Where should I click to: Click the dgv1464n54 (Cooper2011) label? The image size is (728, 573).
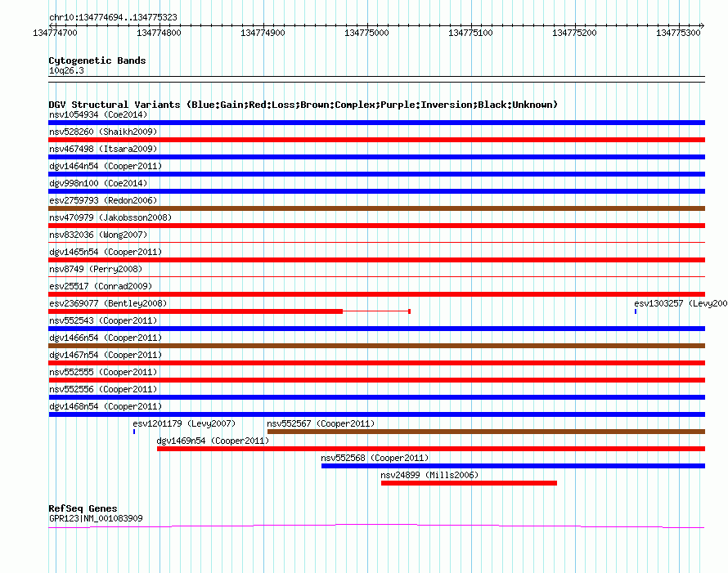click(x=106, y=166)
